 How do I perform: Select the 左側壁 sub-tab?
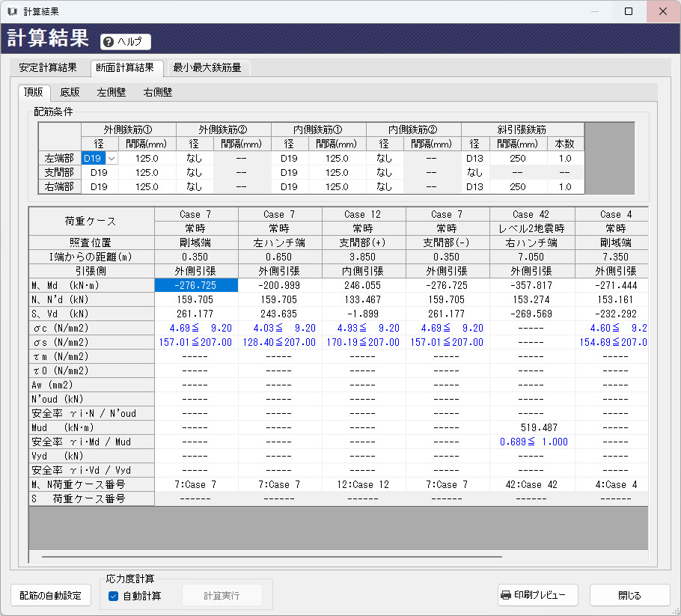tap(112, 93)
